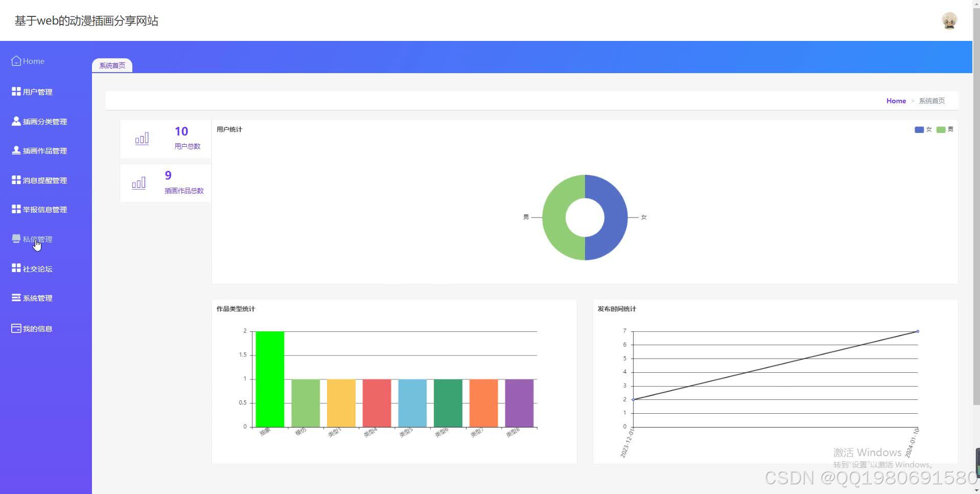The width and height of the screenshot is (980, 494).
Task: Click the shop icon beside 私信管理
Action: 16,239
